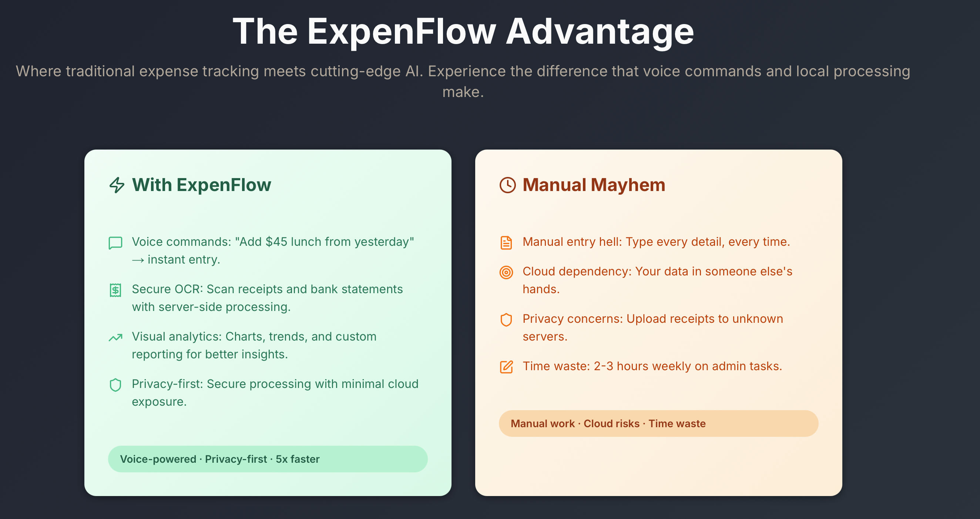Click the subtitle about traditional expense tracking
This screenshot has width=980, height=519.
pos(463,81)
